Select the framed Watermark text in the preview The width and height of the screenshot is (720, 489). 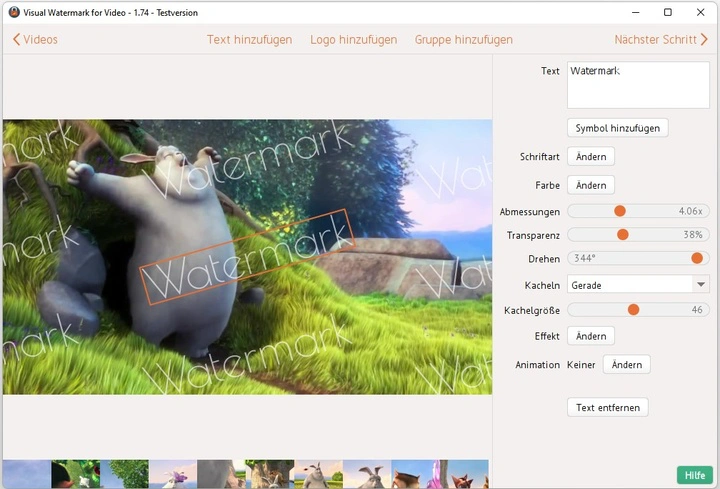(247, 257)
